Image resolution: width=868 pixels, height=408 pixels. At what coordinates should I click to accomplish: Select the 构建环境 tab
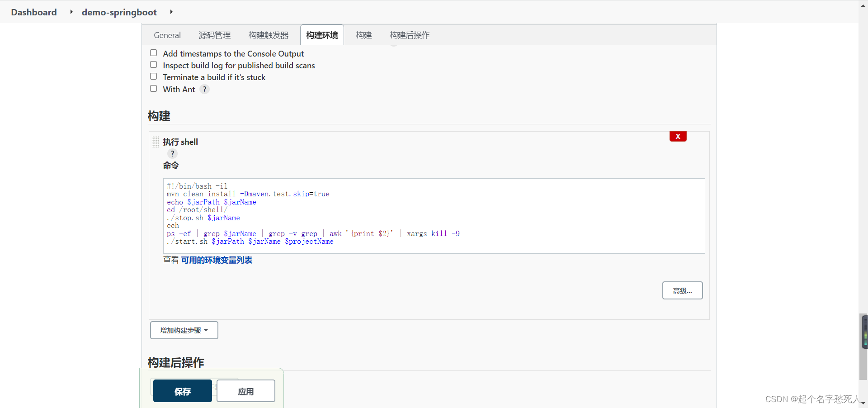[x=322, y=35]
